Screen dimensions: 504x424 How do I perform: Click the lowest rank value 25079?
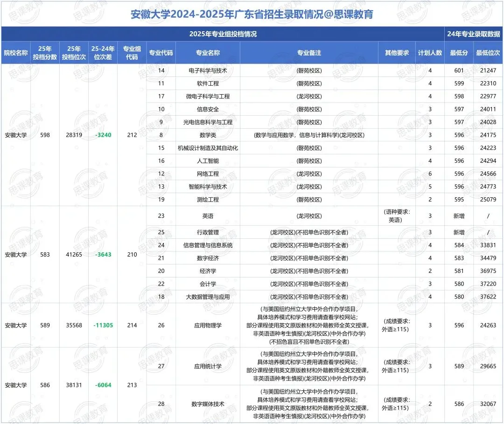coord(488,200)
